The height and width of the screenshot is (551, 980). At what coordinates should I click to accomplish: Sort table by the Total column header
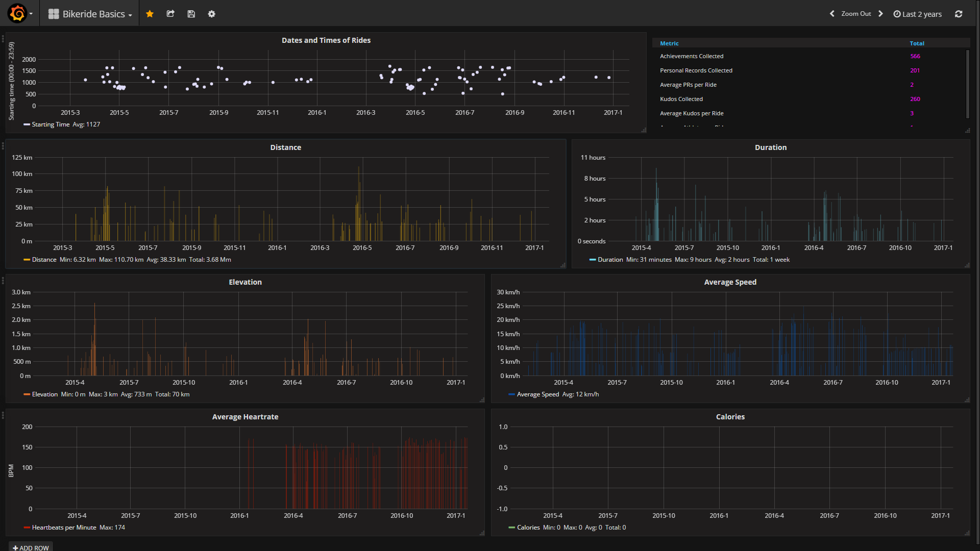(x=917, y=43)
